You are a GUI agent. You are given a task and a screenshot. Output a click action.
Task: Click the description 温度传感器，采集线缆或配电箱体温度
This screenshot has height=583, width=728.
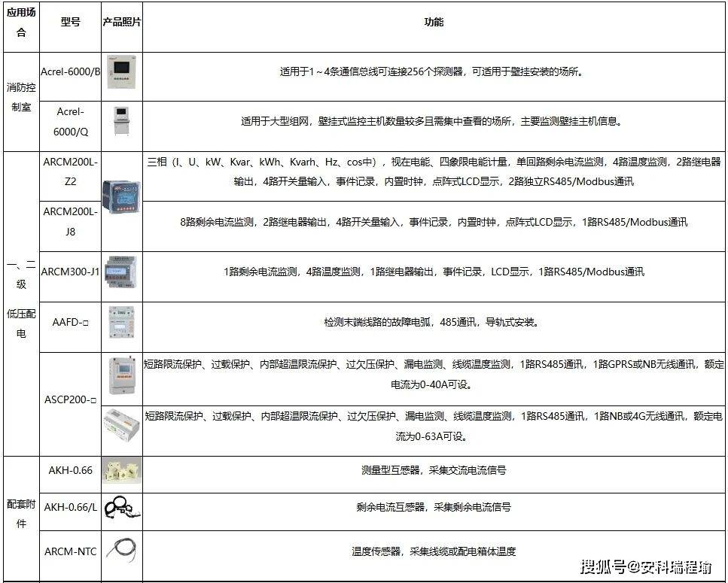tap(434, 551)
